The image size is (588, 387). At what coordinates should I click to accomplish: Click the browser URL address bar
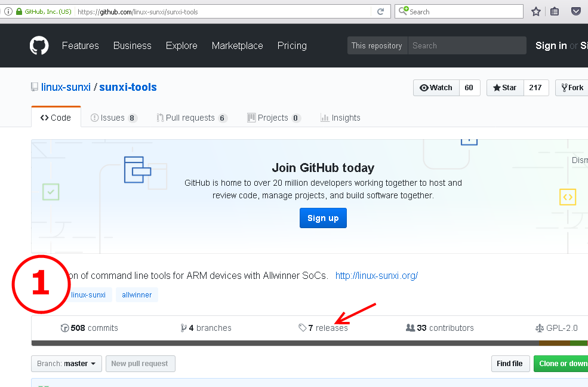coord(224,11)
